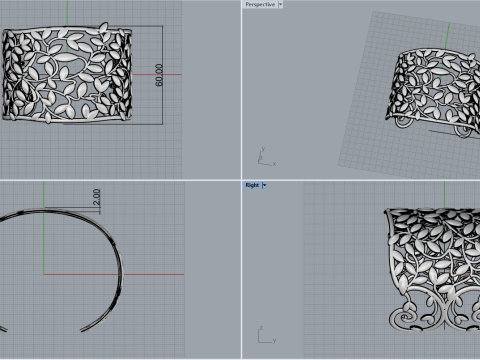Select the 60.00 dimension text
Screen dimensions: 480x360
point(159,75)
